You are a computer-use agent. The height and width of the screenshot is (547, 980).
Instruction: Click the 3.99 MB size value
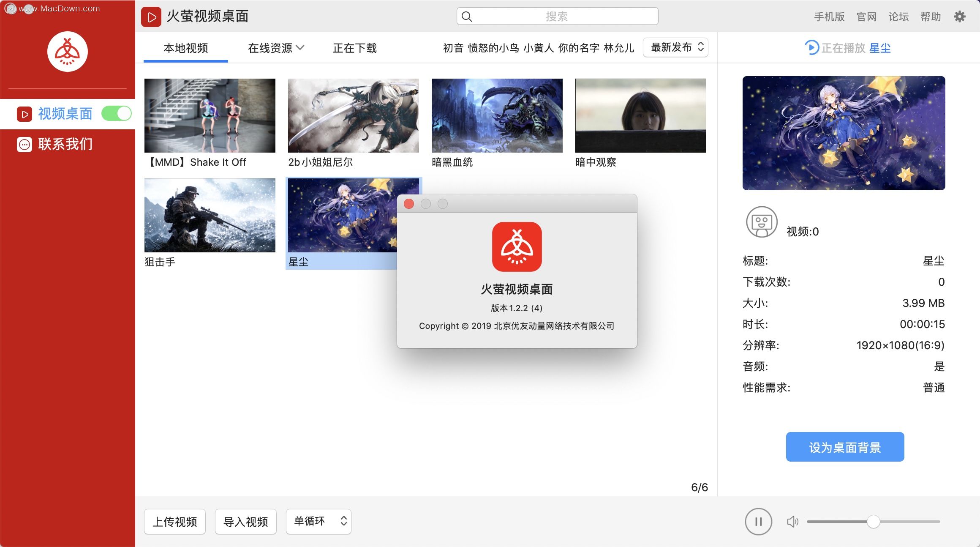923,303
